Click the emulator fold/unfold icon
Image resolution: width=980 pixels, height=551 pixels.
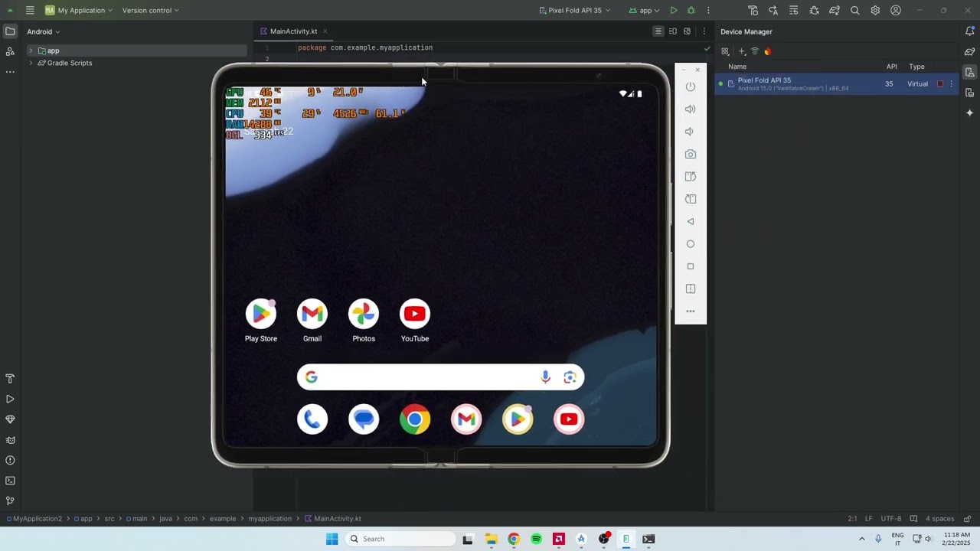click(x=690, y=289)
